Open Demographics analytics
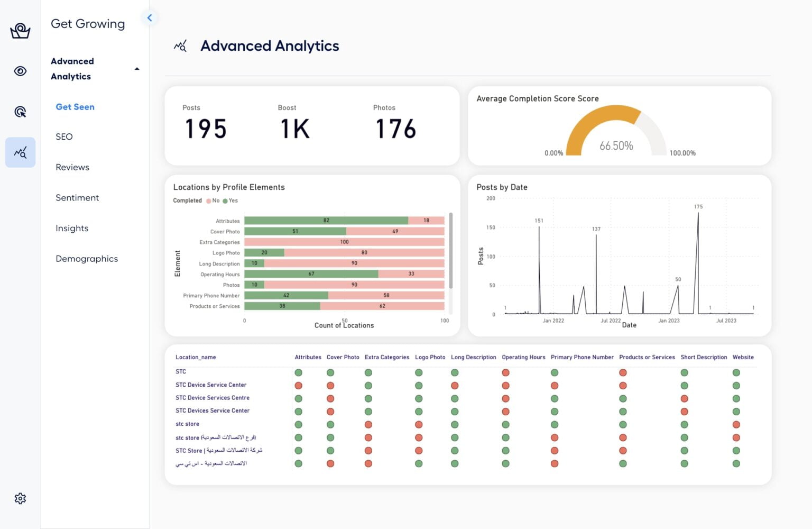812x529 pixels. [87, 259]
